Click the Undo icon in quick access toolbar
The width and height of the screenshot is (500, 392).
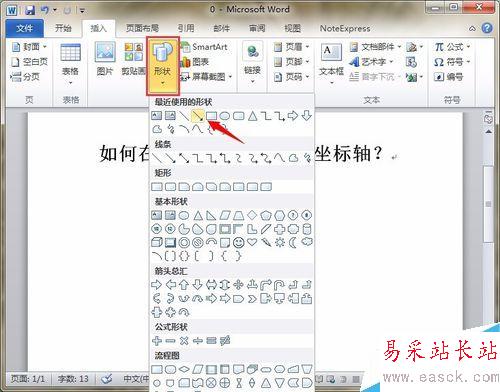(45, 10)
